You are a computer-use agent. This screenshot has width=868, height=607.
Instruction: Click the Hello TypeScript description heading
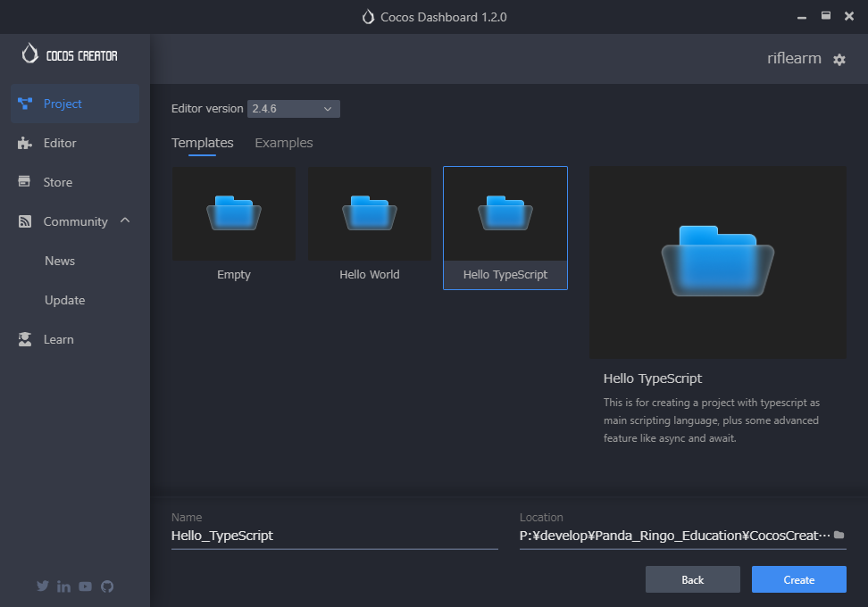[x=652, y=378]
